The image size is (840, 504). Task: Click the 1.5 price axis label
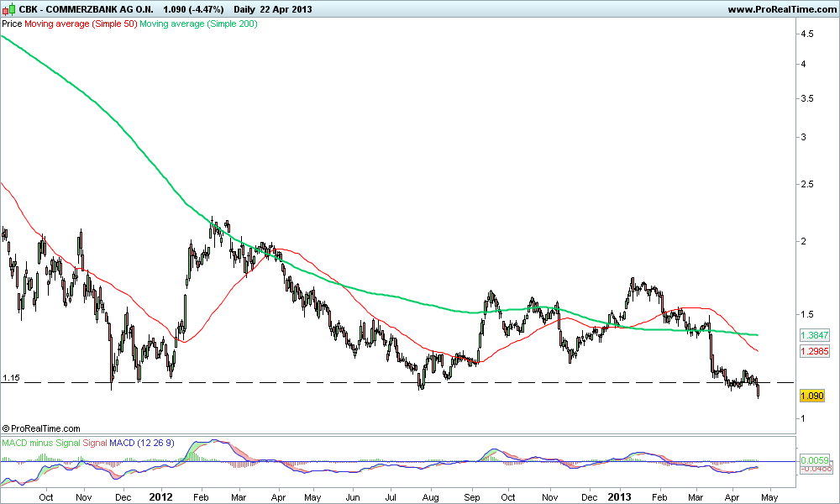806,314
